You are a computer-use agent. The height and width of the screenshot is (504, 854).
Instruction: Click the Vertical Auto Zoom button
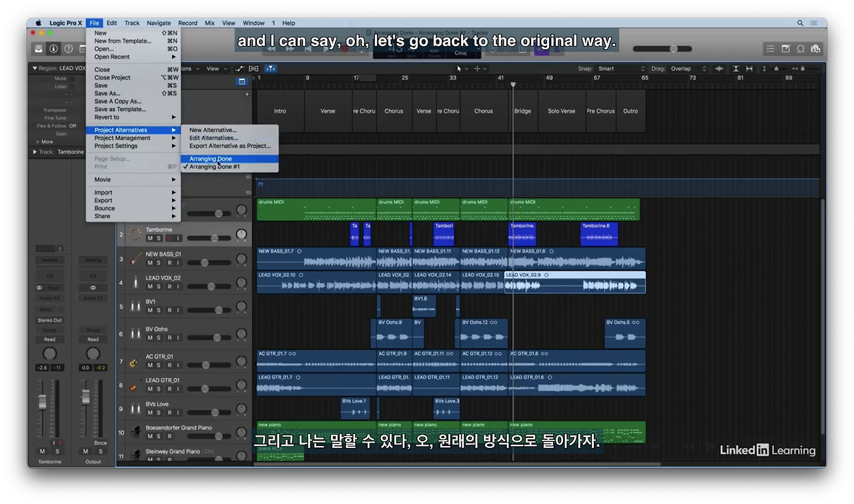tap(736, 69)
